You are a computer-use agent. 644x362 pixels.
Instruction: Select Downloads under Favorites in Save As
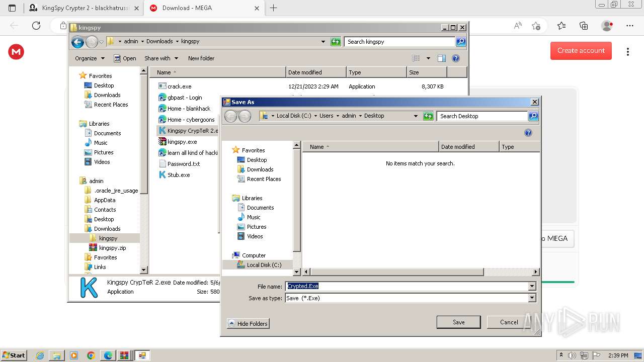click(260, 169)
